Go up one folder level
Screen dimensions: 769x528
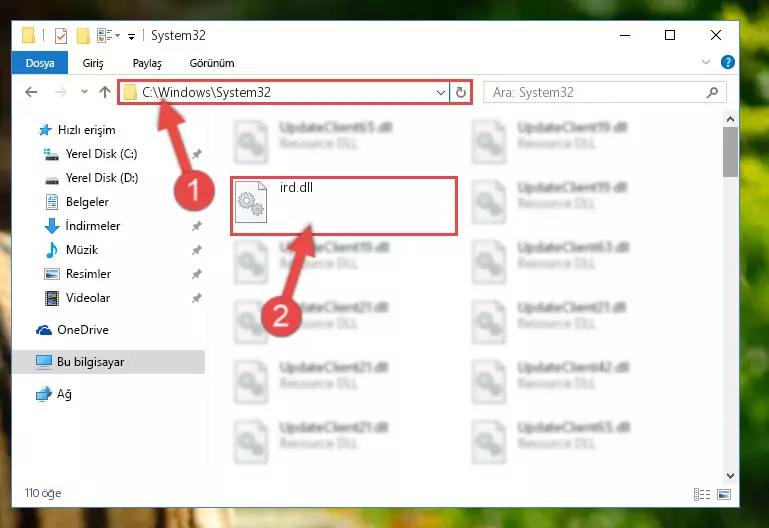click(105, 92)
